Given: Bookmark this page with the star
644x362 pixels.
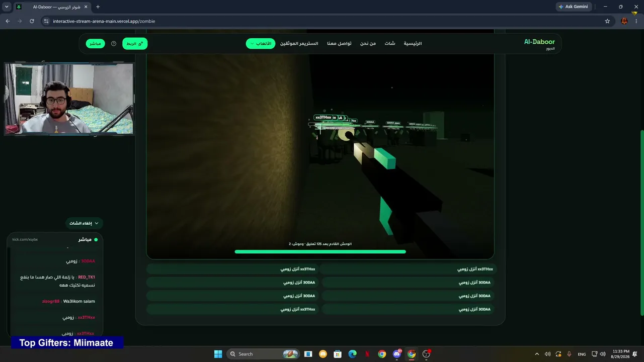Looking at the screenshot, I should pos(607,21).
